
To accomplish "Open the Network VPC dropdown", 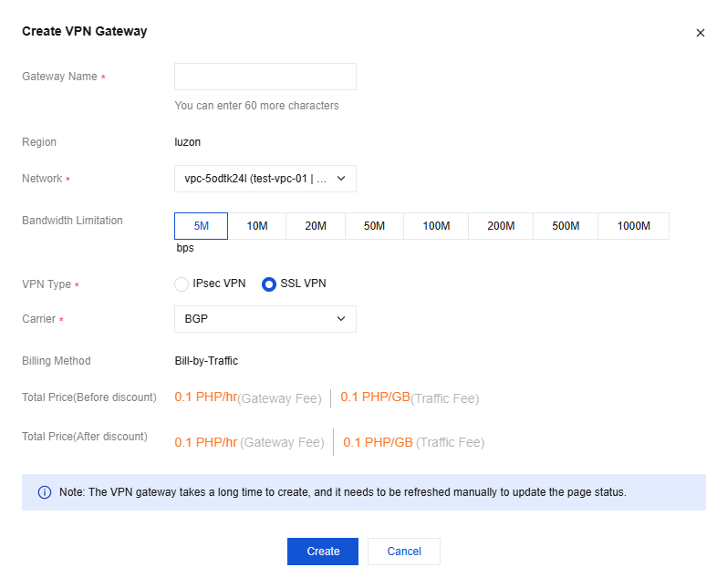I will (x=265, y=179).
